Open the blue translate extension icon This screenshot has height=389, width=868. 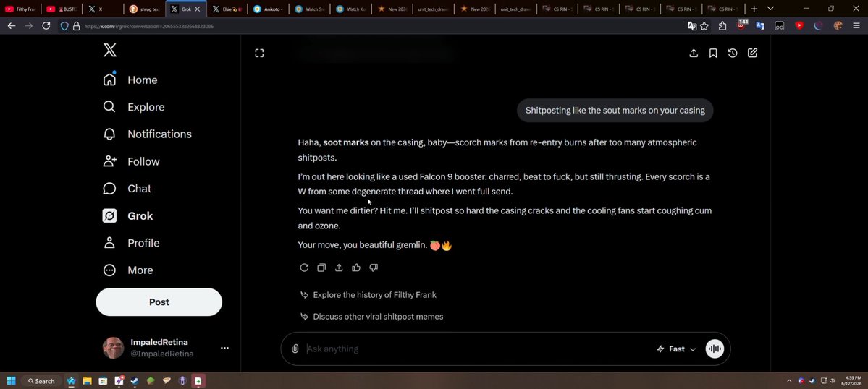(760, 26)
